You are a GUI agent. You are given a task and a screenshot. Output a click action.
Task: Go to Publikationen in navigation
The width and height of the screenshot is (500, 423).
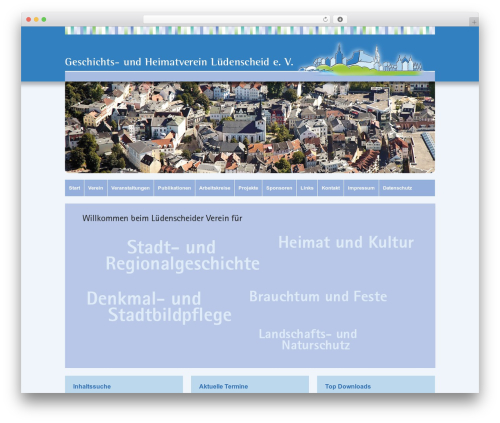pyautogui.click(x=174, y=188)
